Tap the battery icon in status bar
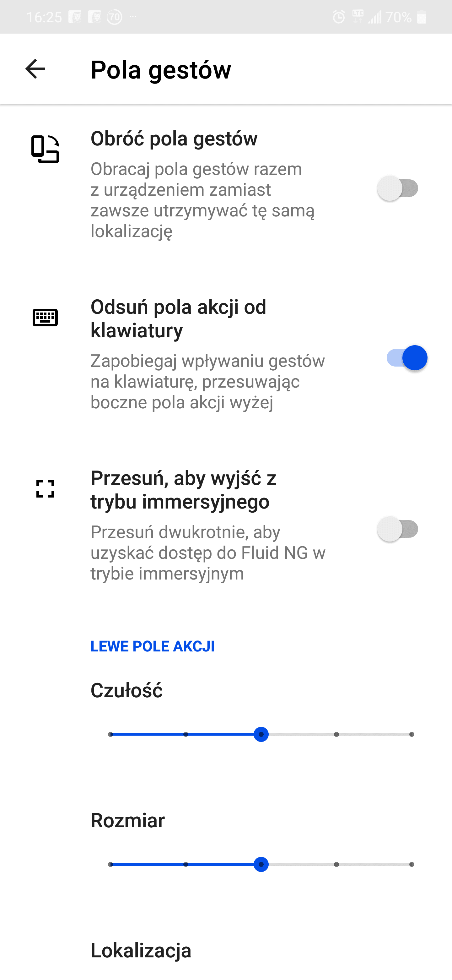The width and height of the screenshot is (452, 980). pyautogui.click(x=422, y=17)
